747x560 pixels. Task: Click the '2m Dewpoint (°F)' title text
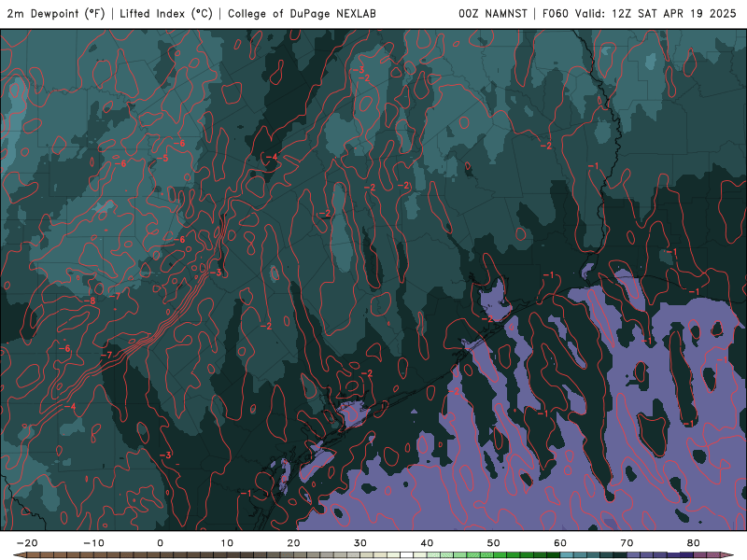[56, 14]
